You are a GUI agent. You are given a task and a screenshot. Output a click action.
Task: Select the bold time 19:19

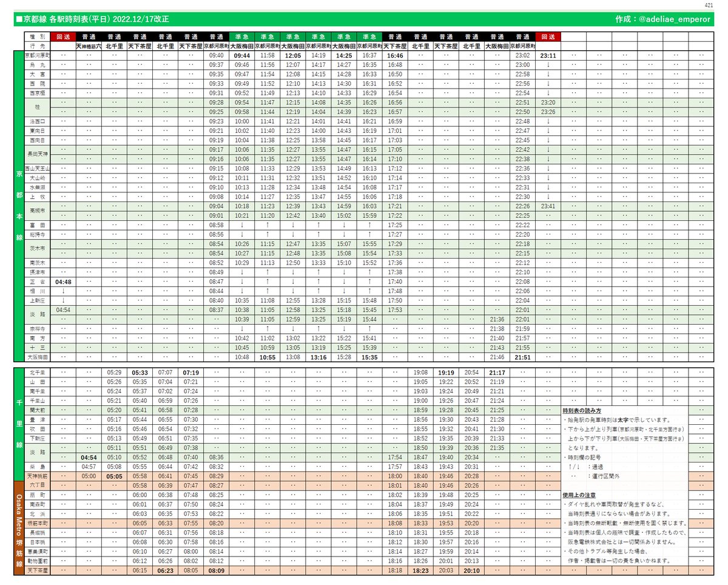click(x=446, y=373)
